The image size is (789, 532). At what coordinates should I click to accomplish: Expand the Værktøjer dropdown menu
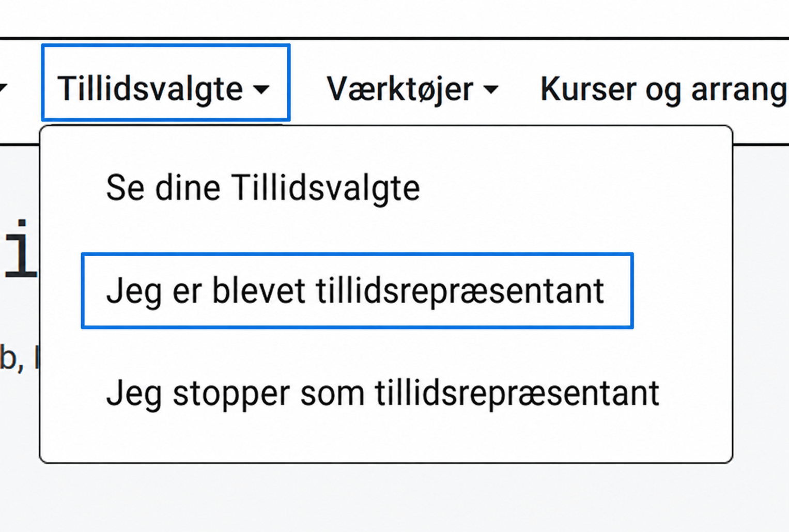(412, 89)
